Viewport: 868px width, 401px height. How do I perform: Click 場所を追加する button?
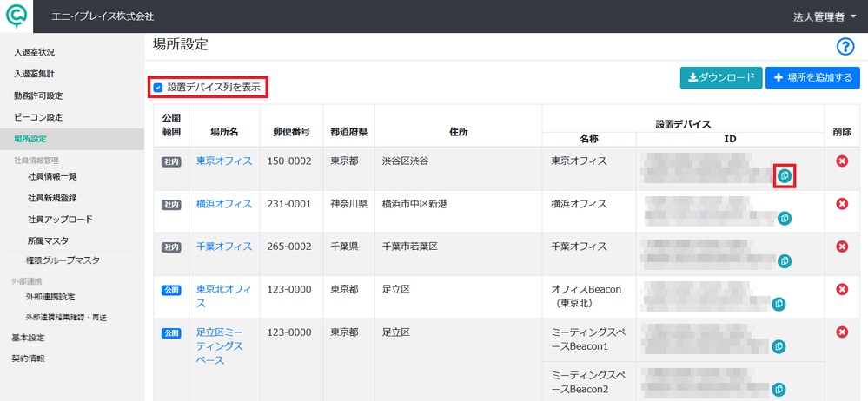(812, 77)
